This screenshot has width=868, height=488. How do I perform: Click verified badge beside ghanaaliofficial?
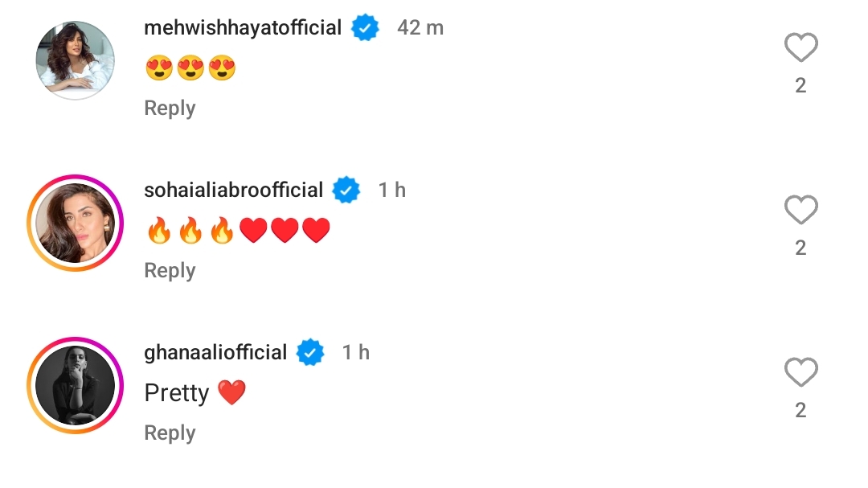coord(310,352)
